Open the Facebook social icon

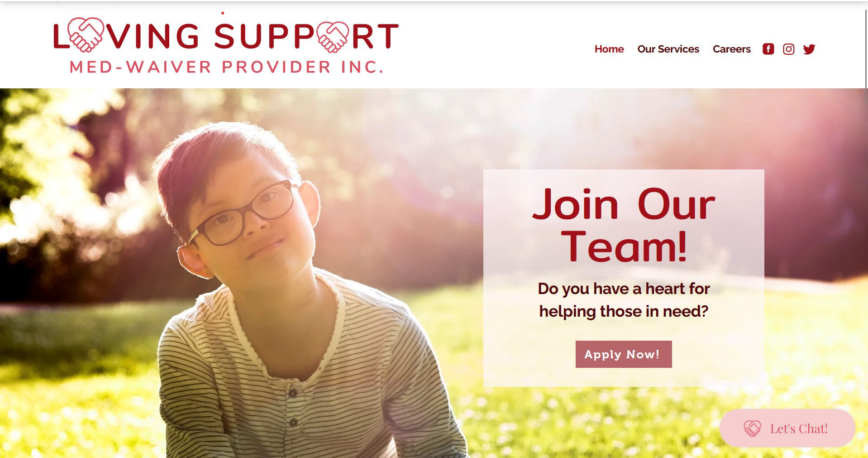(x=768, y=49)
